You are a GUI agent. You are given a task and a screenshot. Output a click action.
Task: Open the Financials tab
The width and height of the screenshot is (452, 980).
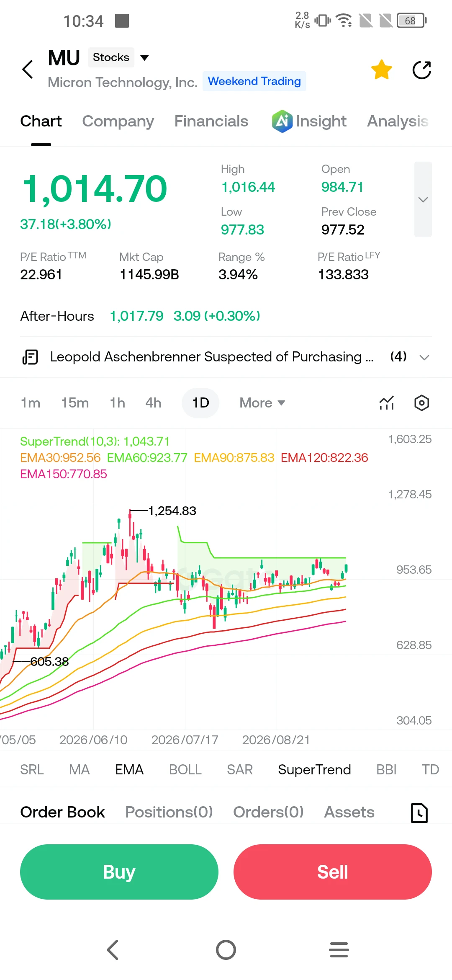(211, 121)
